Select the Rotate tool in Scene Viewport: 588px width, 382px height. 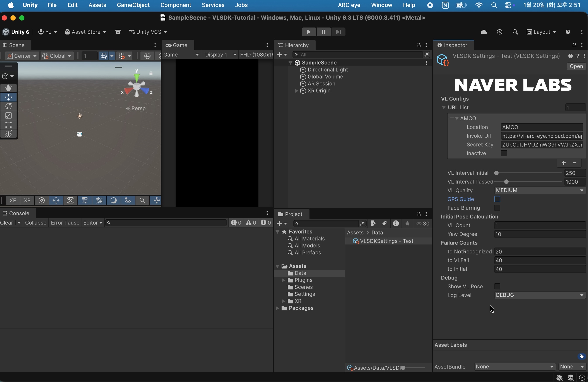tap(9, 106)
